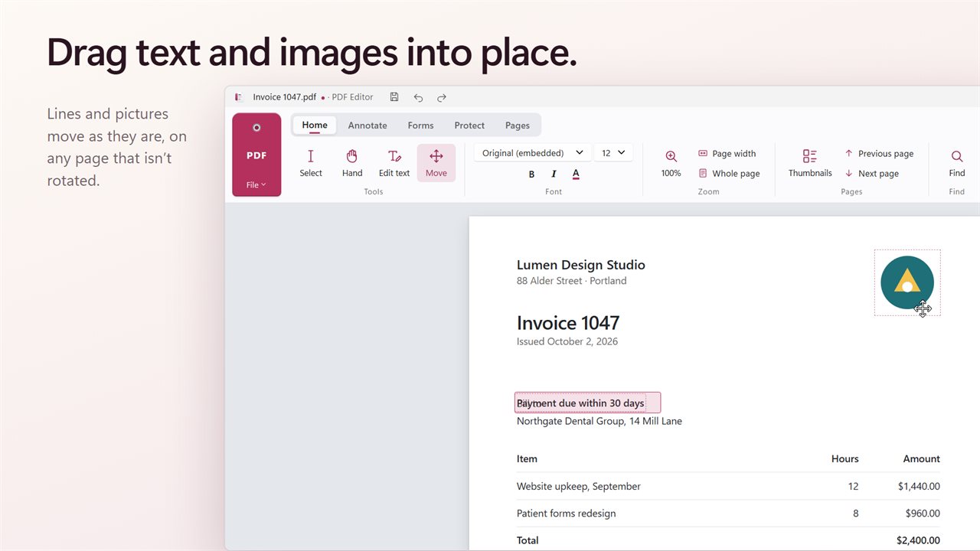This screenshot has height=551, width=980.
Task: Switch to the Home tab
Action: (315, 126)
